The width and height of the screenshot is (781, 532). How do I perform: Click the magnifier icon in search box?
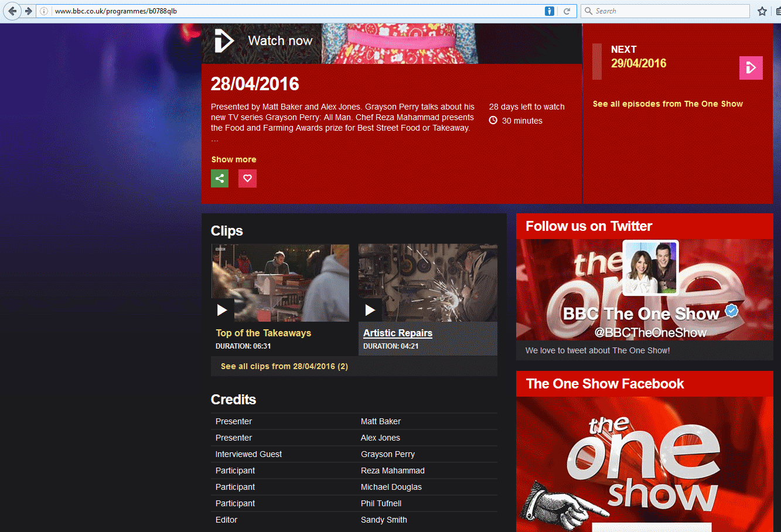click(588, 11)
